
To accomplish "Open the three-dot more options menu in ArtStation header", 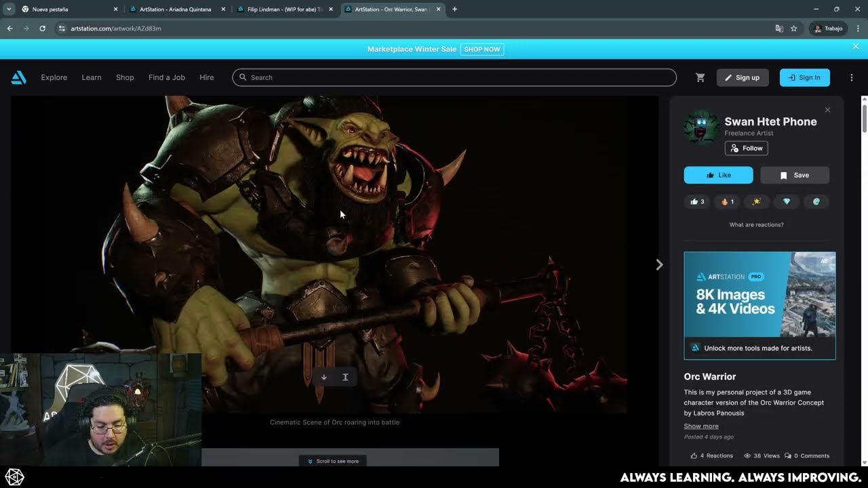I will (852, 77).
